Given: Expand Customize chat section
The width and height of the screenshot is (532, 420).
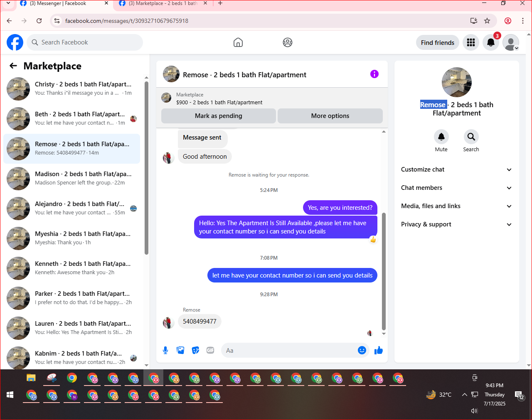Looking at the screenshot, I should click(456, 169).
